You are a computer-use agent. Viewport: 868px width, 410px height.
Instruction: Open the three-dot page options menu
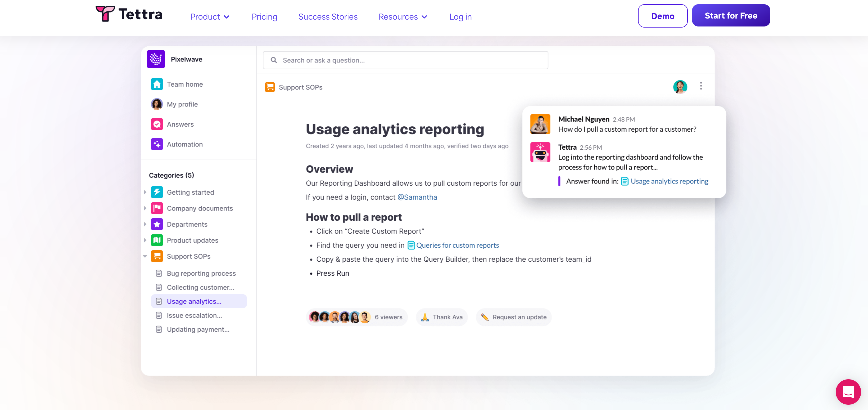[701, 86]
